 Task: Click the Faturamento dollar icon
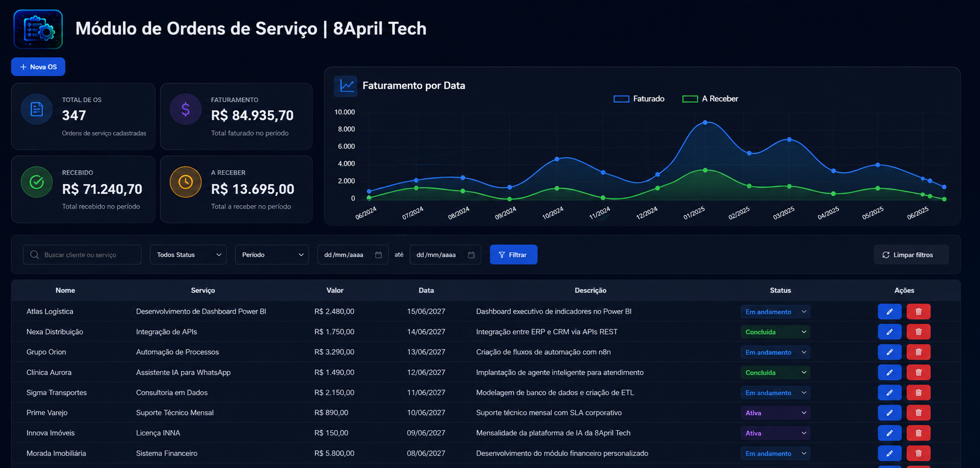[x=186, y=109]
